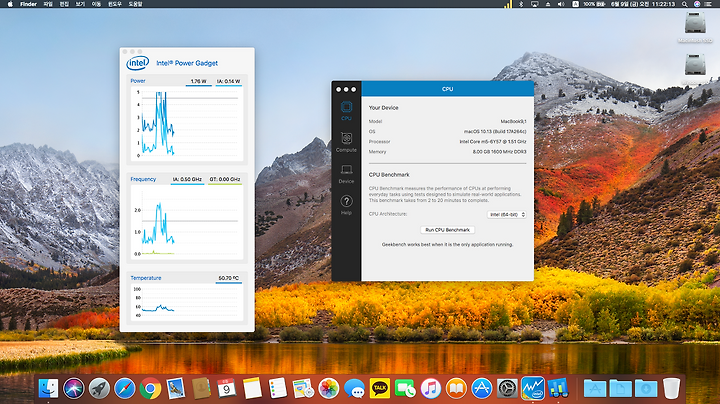The image size is (720, 404).
Task: Open the Trash in the Dock
Action: [671, 388]
